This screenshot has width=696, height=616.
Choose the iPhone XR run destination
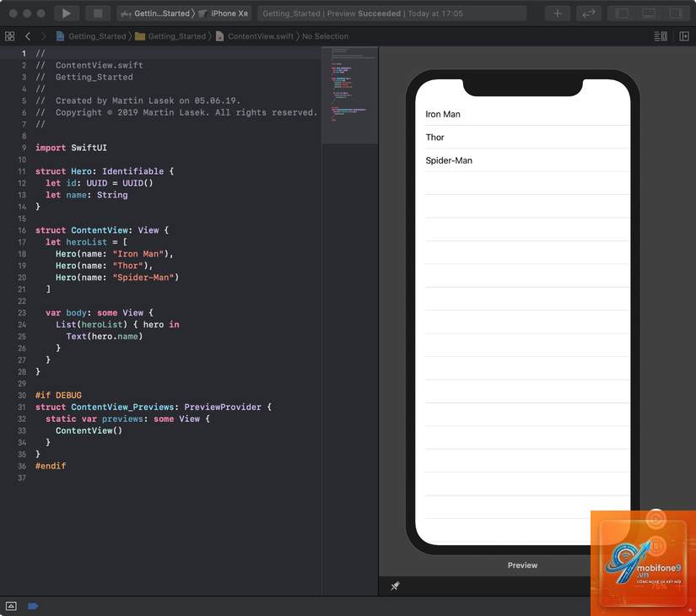(224, 14)
